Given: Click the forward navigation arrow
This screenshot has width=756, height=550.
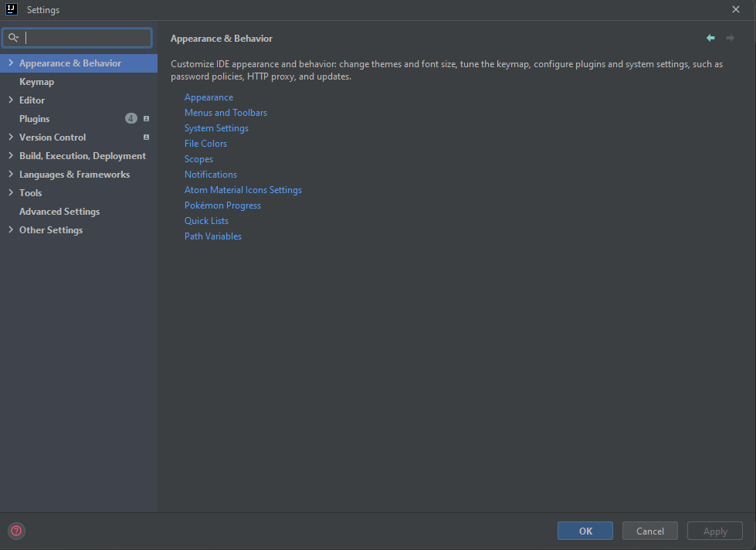Looking at the screenshot, I should click(730, 38).
